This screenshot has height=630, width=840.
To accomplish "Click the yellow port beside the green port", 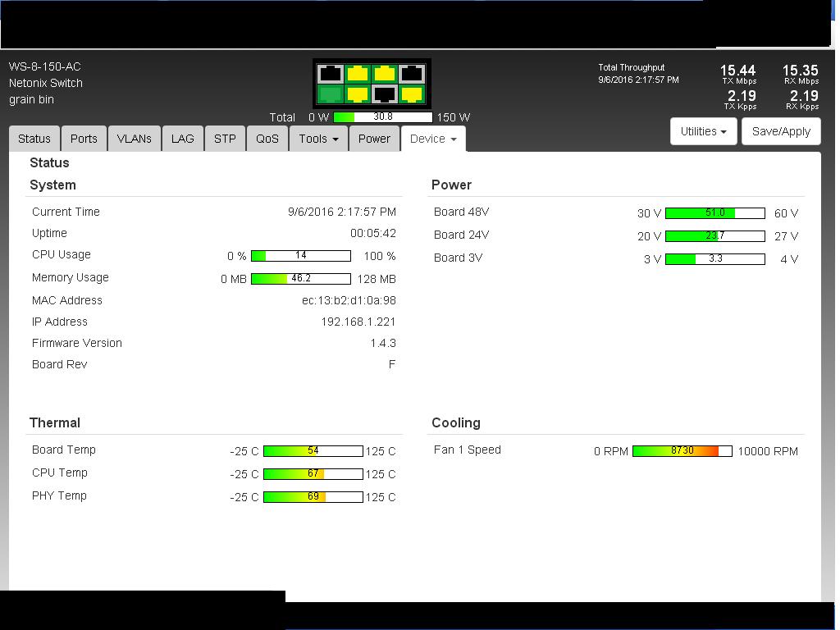I will click(357, 95).
